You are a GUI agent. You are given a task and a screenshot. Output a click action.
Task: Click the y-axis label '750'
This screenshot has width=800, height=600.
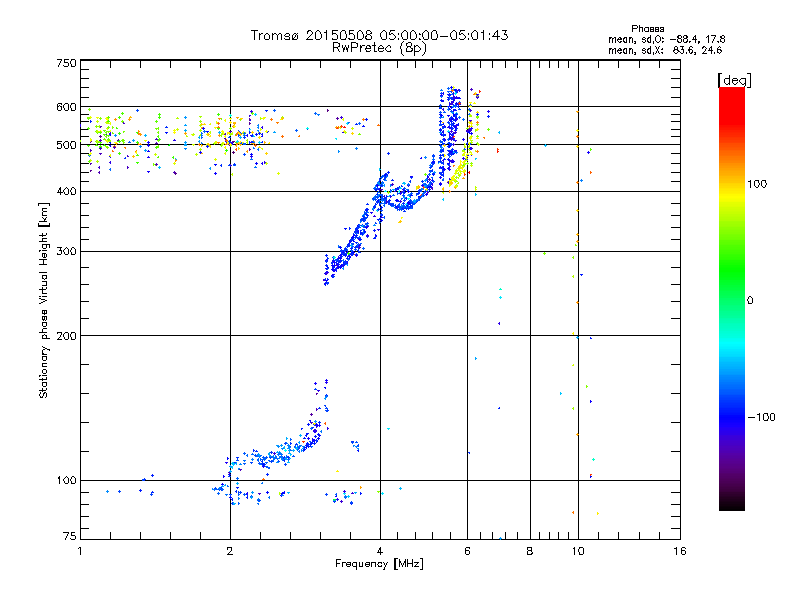coord(66,63)
